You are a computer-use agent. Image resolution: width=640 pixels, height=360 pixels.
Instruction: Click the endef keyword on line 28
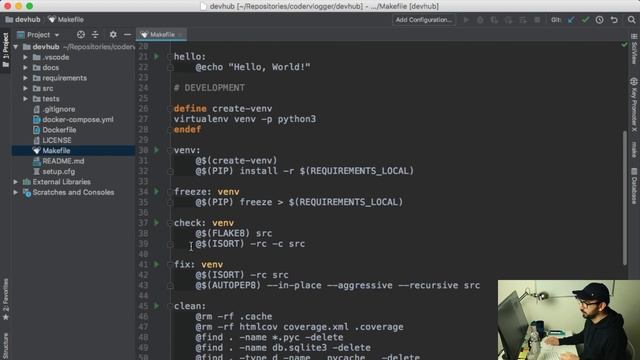click(187, 129)
